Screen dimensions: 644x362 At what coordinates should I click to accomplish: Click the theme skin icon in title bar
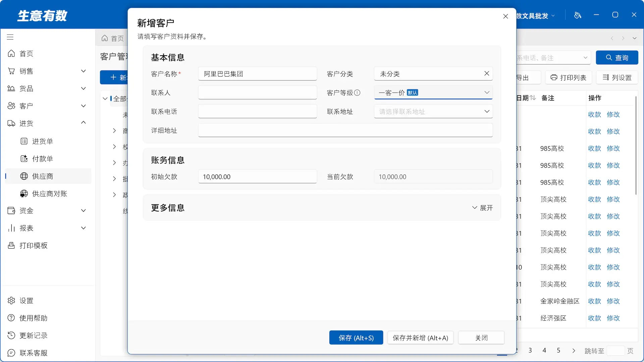pyautogui.click(x=578, y=15)
